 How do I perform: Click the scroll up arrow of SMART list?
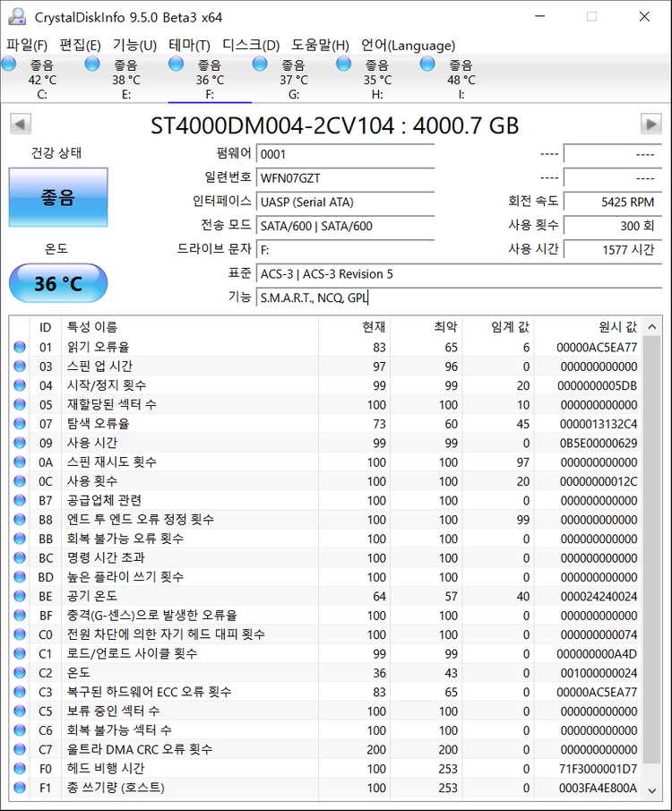pyautogui.click(x=651, y=327)
